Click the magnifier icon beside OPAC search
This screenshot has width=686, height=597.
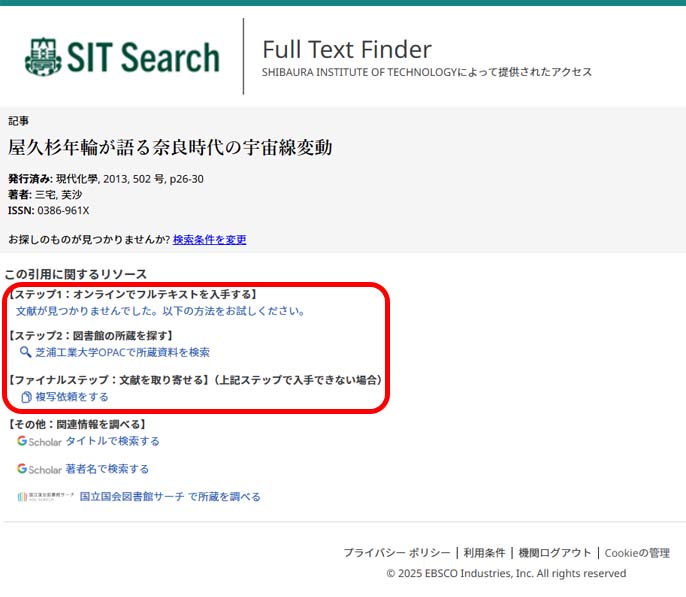pyautogui.click(x=25, y=352)
